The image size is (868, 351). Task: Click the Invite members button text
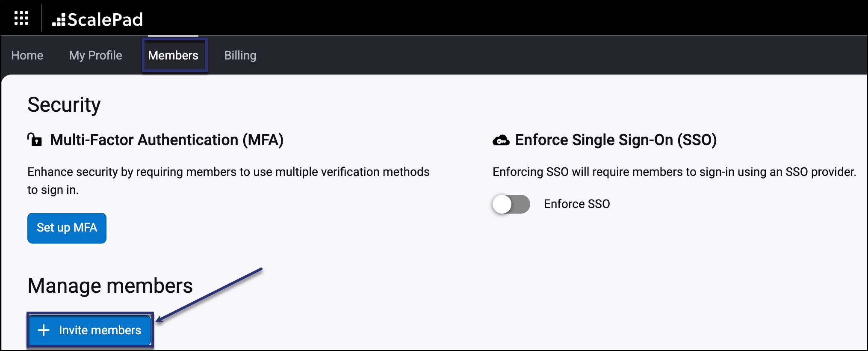[x=100, y=330]
